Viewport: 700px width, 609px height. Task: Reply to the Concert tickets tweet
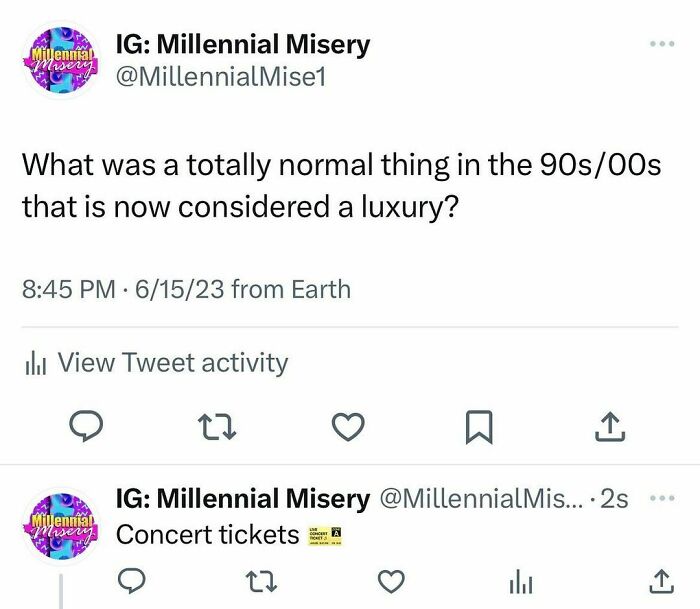[x=135, y=581]
